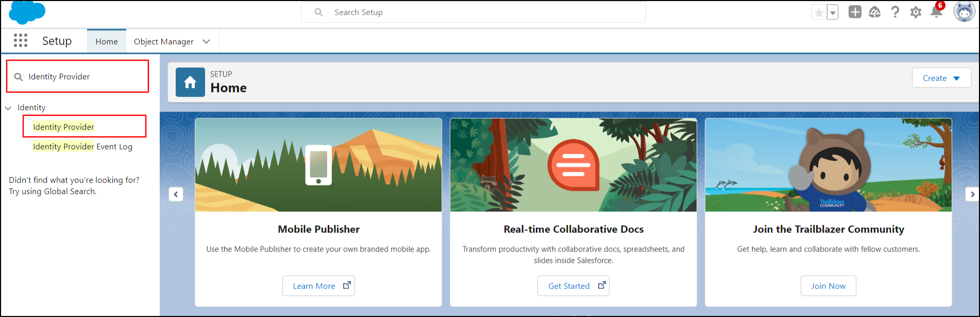
Task: Click the Join the Trailblazer Community heading
Action: pyautogui.click(x=829, y=229)
